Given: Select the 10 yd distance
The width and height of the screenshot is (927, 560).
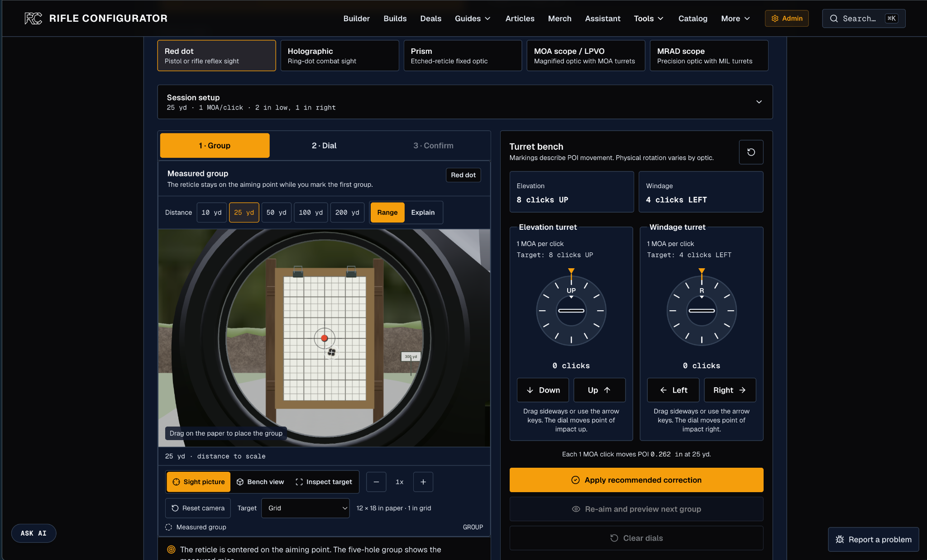Looking at the screenshot, I should [x=211, y=213].
